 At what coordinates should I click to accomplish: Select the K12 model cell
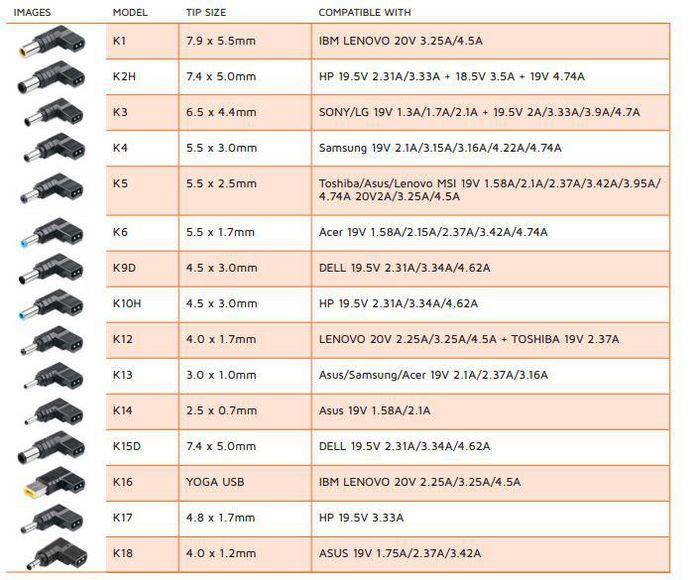142,340
